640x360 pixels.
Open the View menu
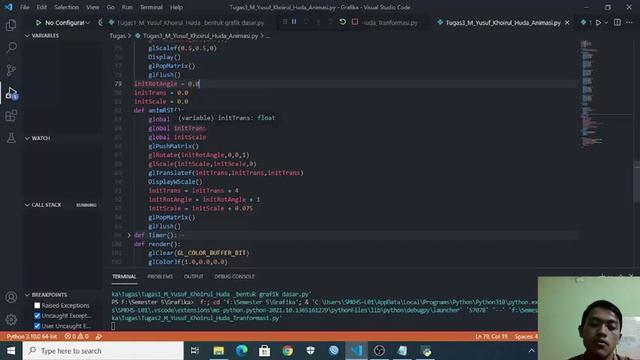(93, 7)
